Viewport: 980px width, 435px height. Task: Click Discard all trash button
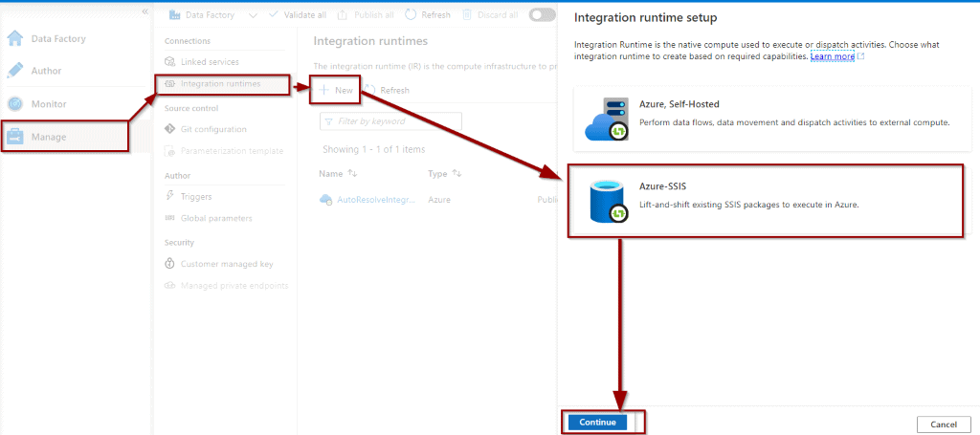[x=490, y=15]
